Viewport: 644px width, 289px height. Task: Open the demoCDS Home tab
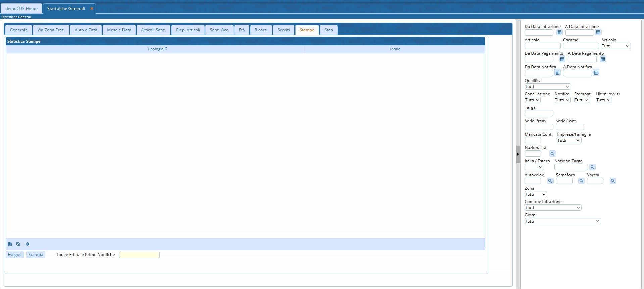pos(21,9)
